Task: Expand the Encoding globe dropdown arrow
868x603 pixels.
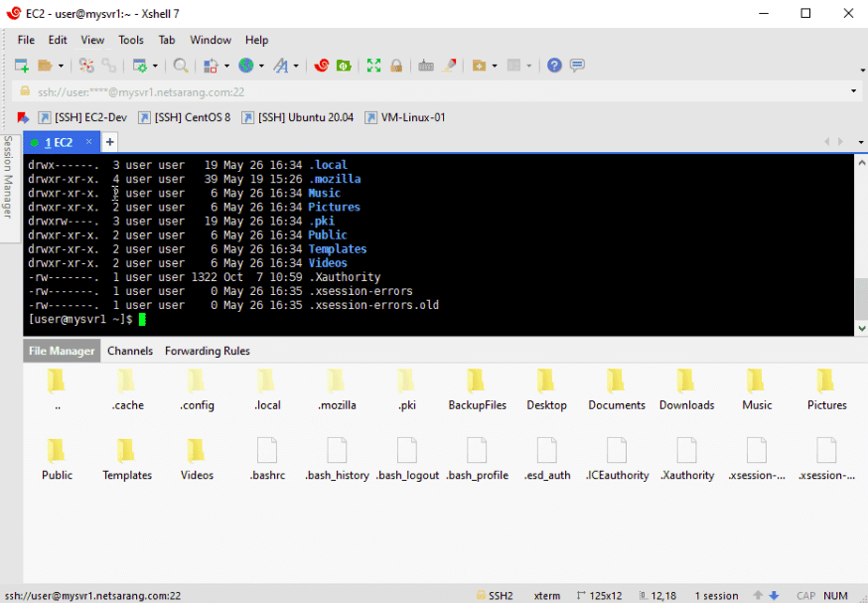Action: (x=261, y=66)
